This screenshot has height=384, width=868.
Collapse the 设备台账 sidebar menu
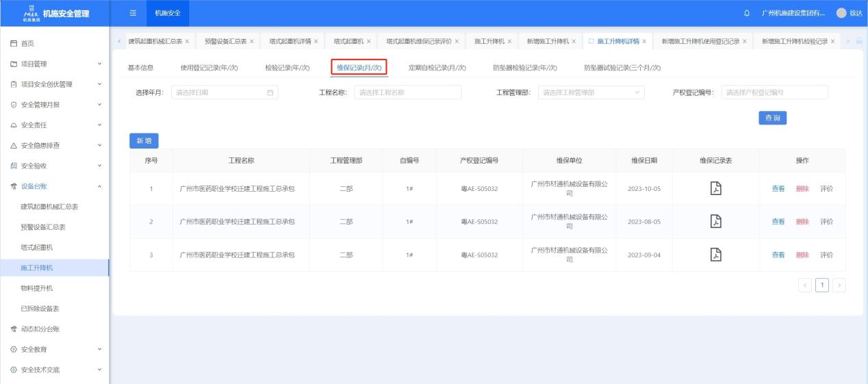tap(55, 185)
